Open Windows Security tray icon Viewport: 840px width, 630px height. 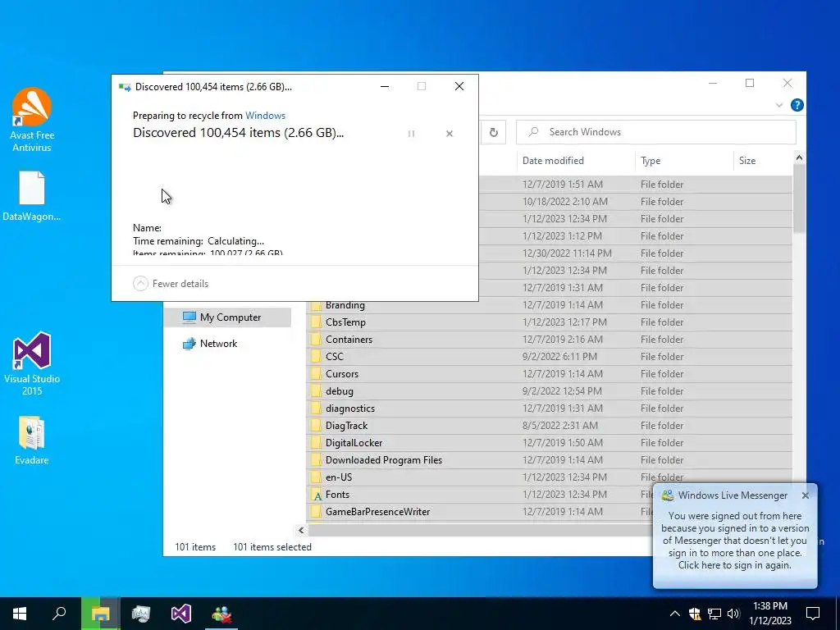click(695, 614)
